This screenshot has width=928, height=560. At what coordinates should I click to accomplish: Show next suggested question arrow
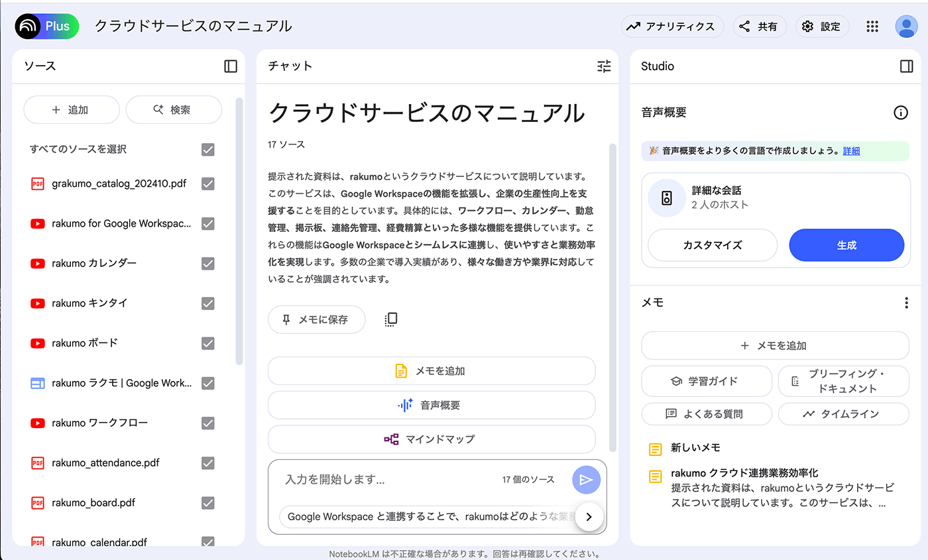tap(589, 518)
